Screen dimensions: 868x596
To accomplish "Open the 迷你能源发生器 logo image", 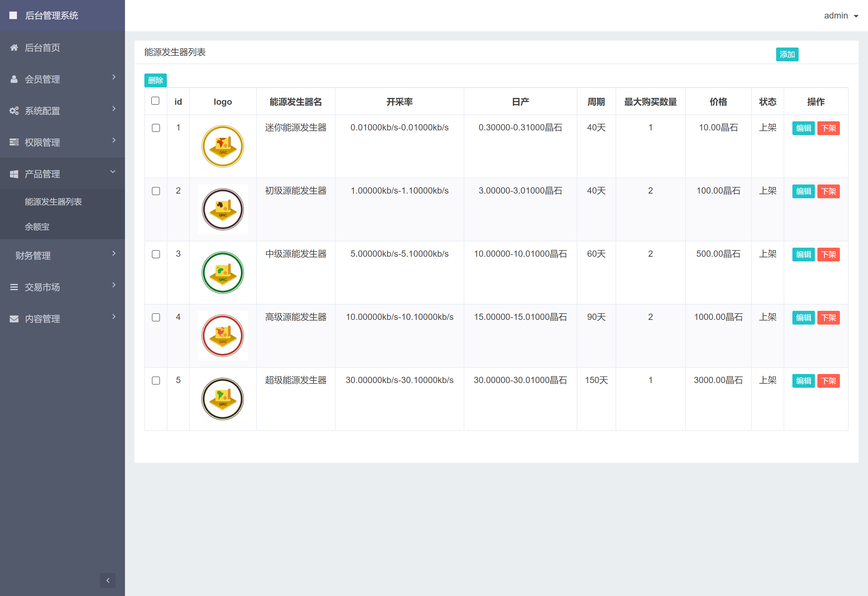I will tap(222, 146).
